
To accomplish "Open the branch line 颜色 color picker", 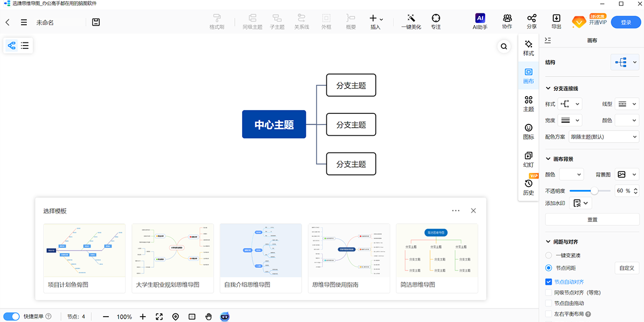I will [627, 121].
